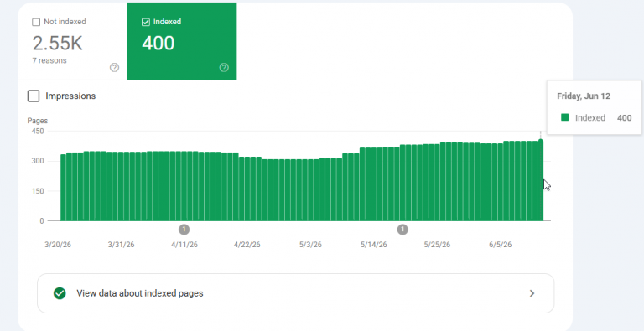Click the 3/31/26 axis date label
This screenshot has width=644, height=331.
(121, 245)
